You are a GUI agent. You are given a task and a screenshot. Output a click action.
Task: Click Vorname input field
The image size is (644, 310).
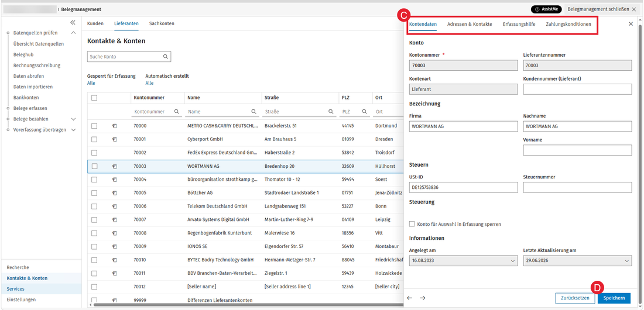577,150
